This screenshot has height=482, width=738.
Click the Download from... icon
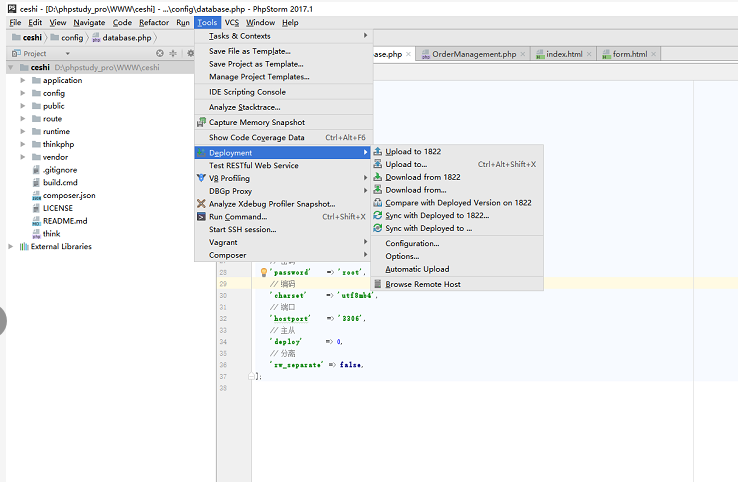point(377,190)
